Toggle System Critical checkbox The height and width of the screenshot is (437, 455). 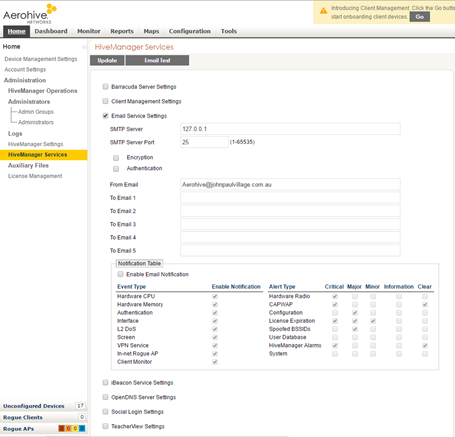click(335, 354)
